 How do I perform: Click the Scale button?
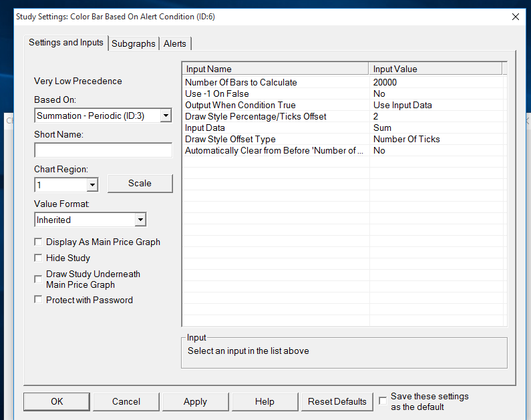tap(140, 184)
